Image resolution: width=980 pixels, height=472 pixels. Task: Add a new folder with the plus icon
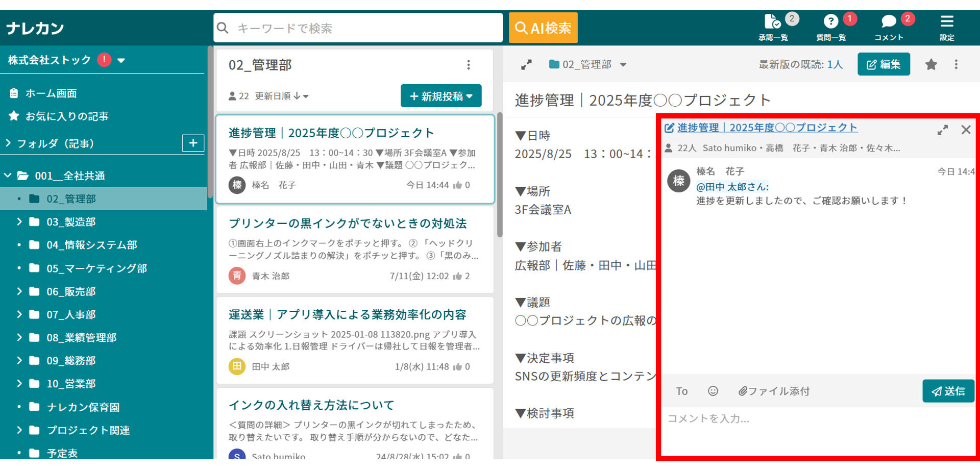point(193,143)
